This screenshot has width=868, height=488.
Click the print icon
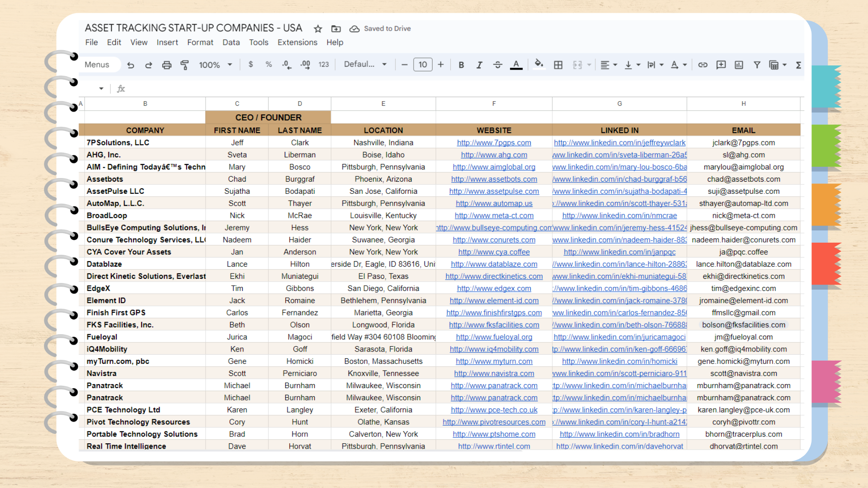[x=167, y=65]
